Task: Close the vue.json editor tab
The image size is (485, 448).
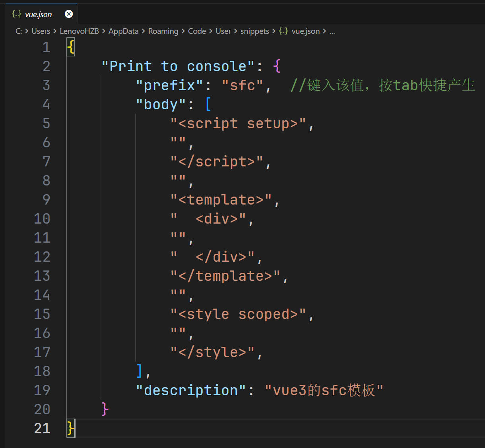Action: (69, 14)
